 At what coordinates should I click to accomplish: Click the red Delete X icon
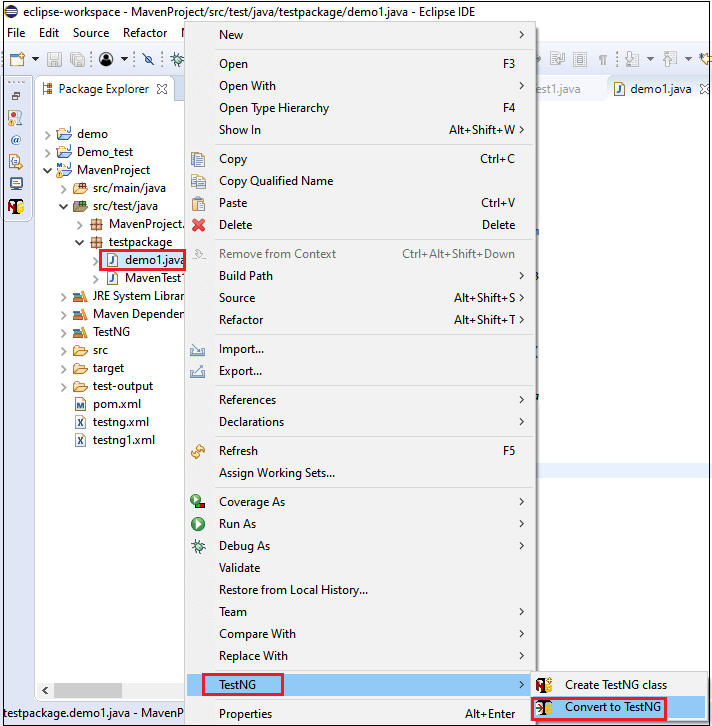click(199, 225)
